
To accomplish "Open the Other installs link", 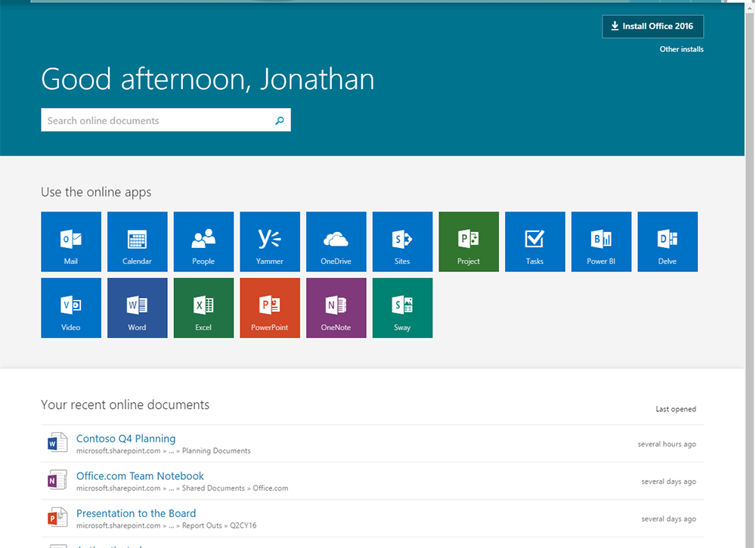I will (681, 49).
